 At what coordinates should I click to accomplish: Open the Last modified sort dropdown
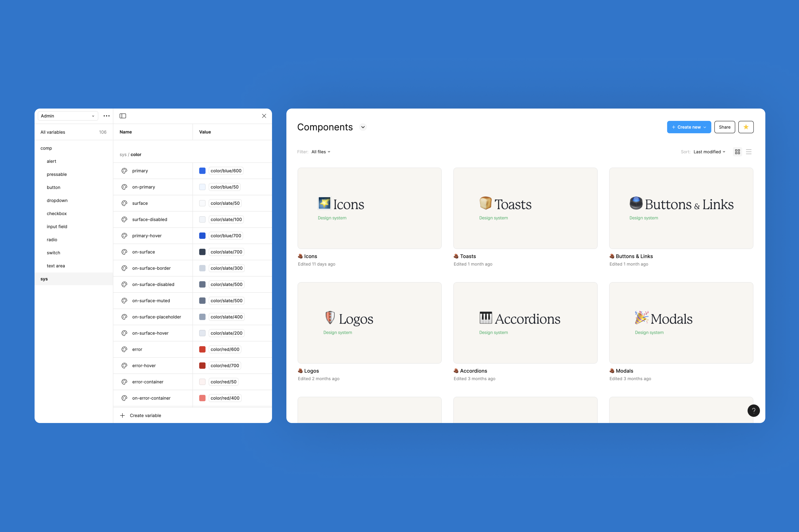coord(709,152)
